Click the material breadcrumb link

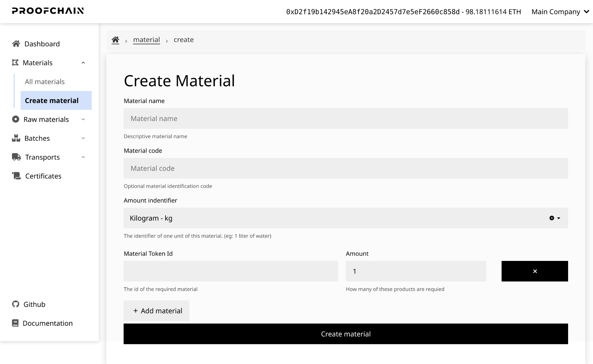(147, 40)
